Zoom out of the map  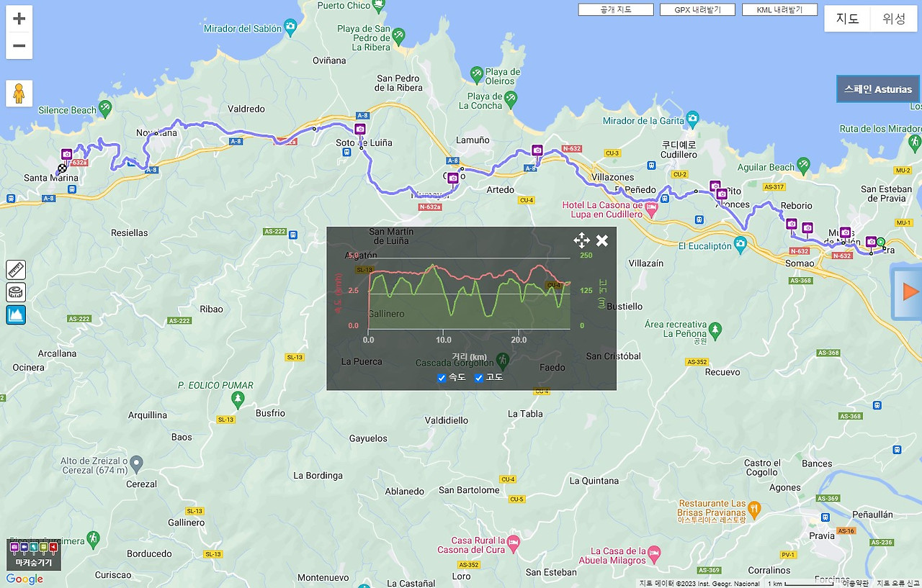pos(19,46)
